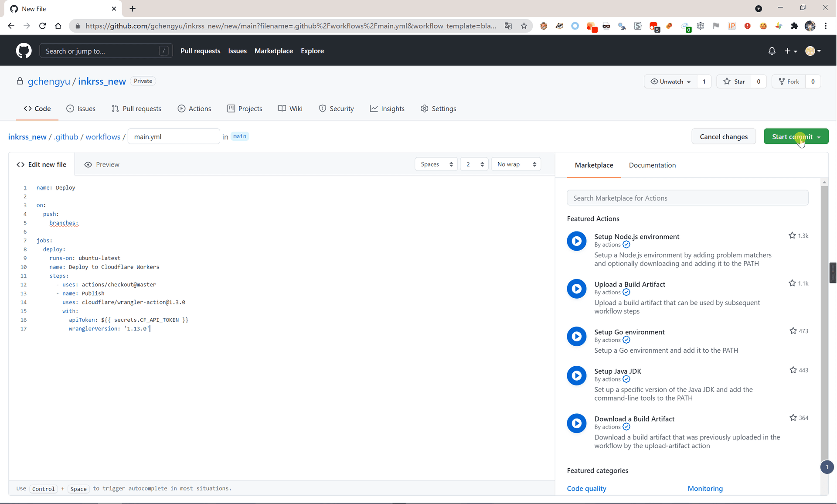837x504 pixels.
Task: Open the Security tab
Action: click(336, 109)
